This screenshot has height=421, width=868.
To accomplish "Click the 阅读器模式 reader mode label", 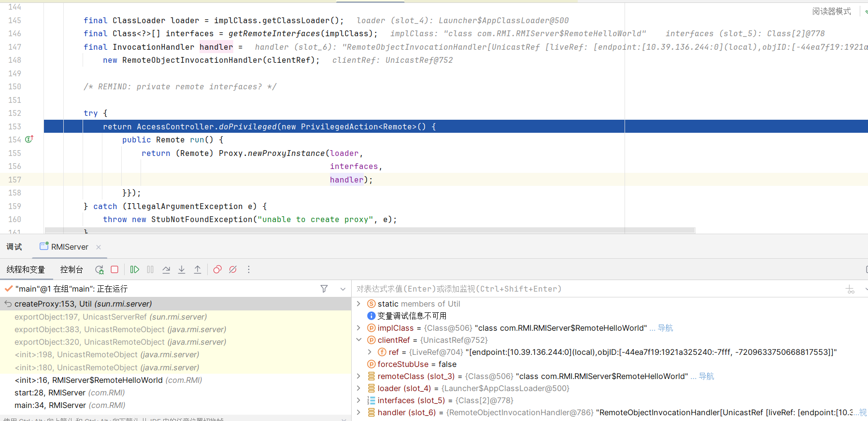I will [x=831, y=11].
